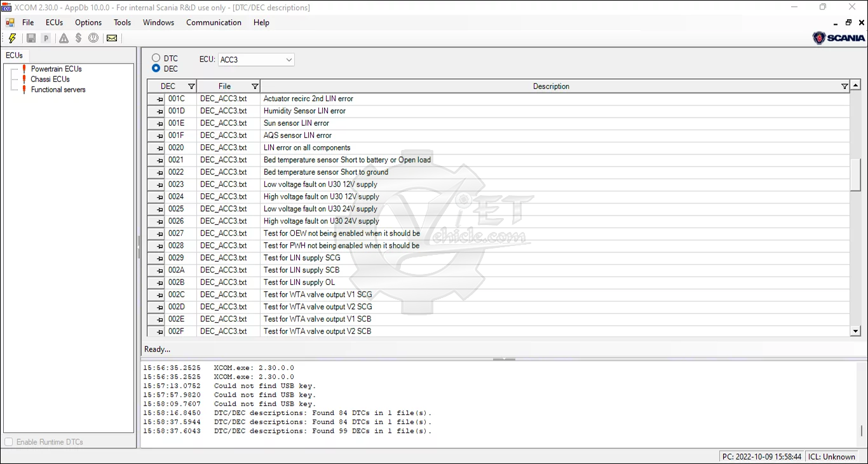This screenshot has width=868, height=464.
Task: Click the lightning bolt connect icon
Action: point(12,38)
